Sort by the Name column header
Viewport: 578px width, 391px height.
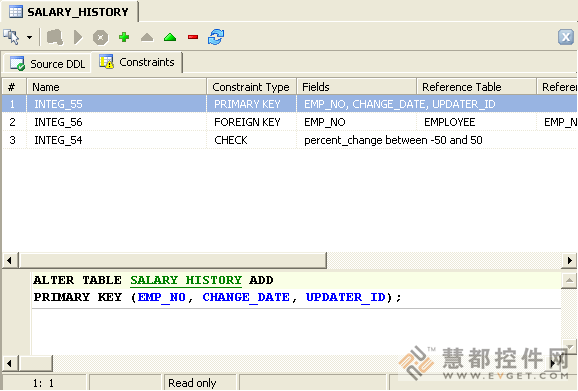(x=116, y=87)
